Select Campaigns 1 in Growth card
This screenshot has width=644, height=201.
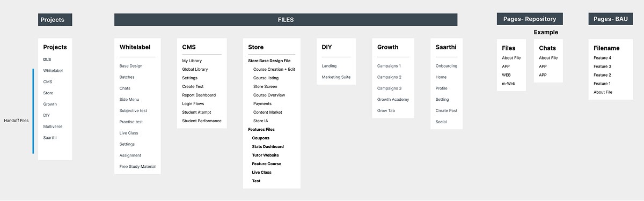(x=389, y=66)
